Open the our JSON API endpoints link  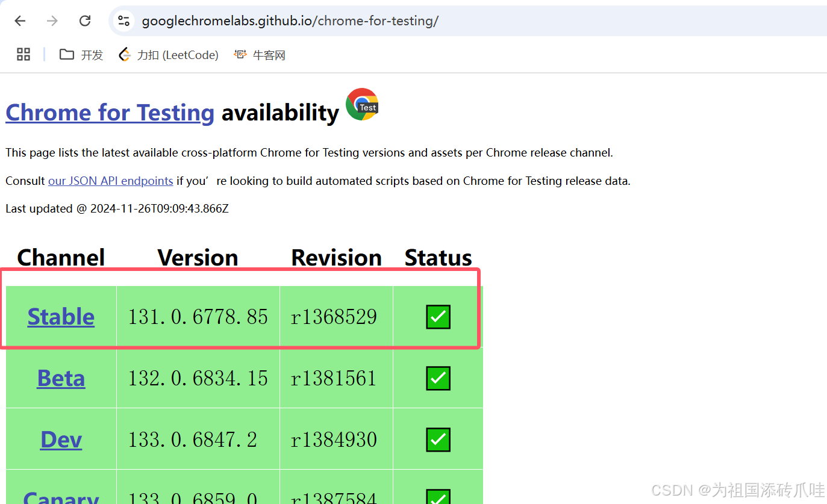(111, 181)
